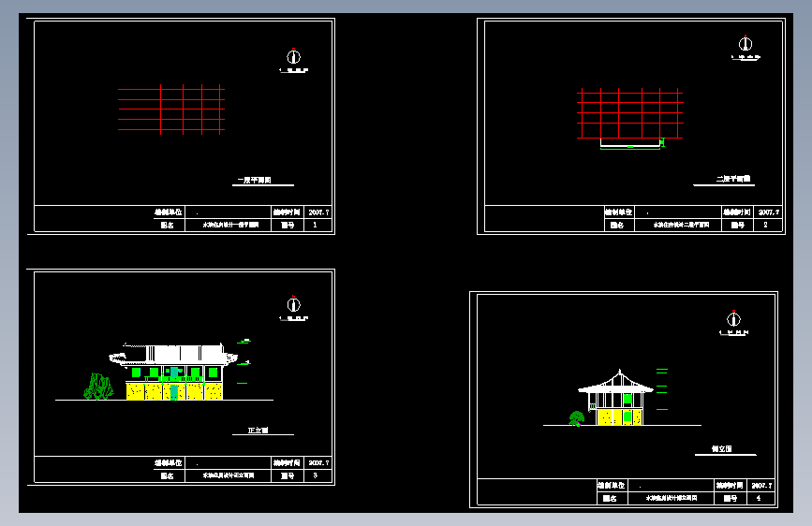Click the 编制单位 label on sheet 2
Viewport: 812px width, 526px height.
click(x=618, y=212)
